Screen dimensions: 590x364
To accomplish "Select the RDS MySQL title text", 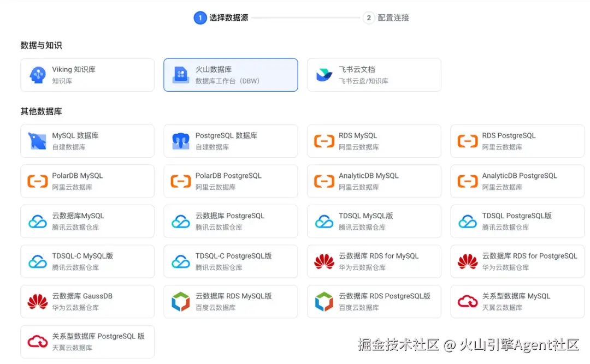I will 357,136.
